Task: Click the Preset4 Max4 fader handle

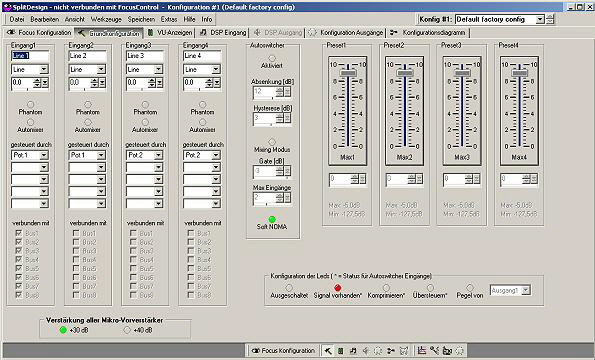Action: (x=519, y=73)
